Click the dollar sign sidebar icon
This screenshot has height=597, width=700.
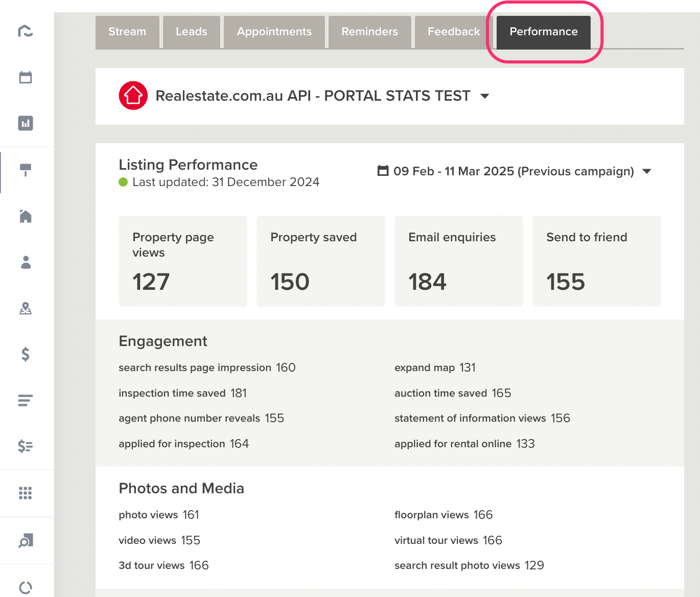pyautogui.click(x=26, y=354)
